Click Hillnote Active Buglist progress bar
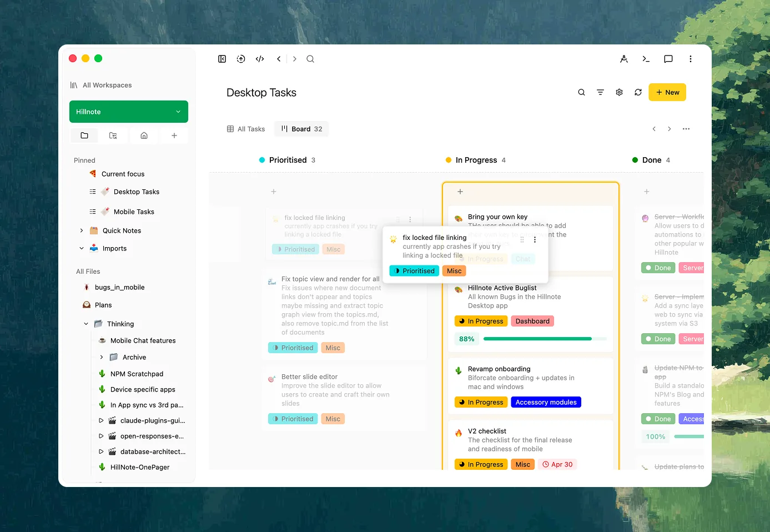770x532 pixels. (545, 339)
